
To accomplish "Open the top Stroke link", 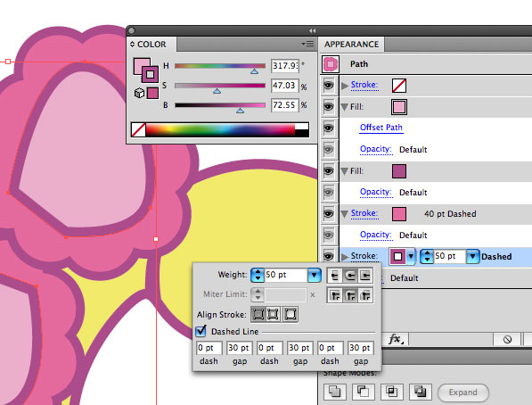I will coord(364,85).
